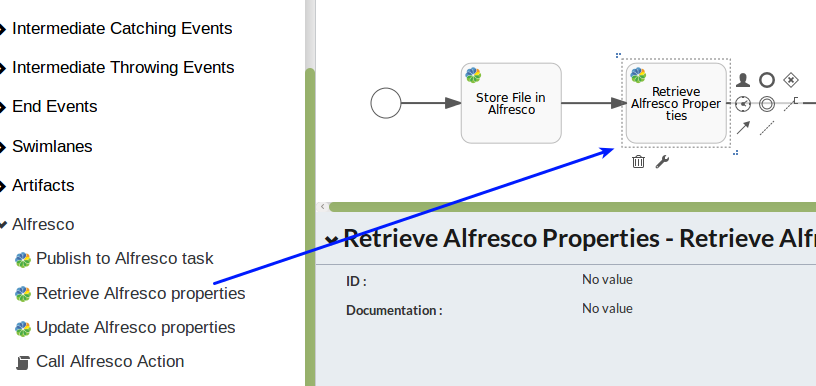The height and width of the screenshot is (386, 816).
Task: Collapse the Retrieve Alfresco Properties panel header
Action: pos(331,239)
